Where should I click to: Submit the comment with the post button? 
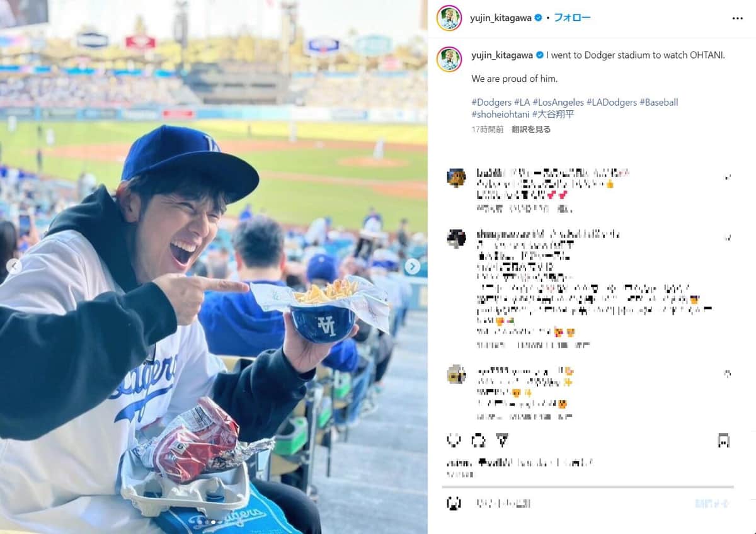[712, 503]
